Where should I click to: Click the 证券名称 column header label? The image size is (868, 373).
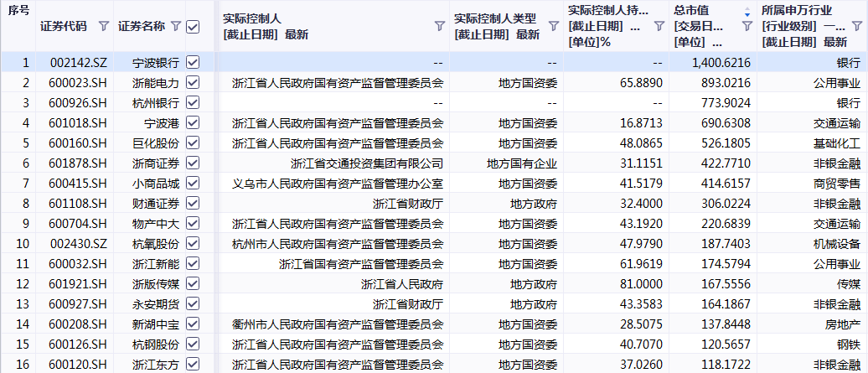(141, 26)
